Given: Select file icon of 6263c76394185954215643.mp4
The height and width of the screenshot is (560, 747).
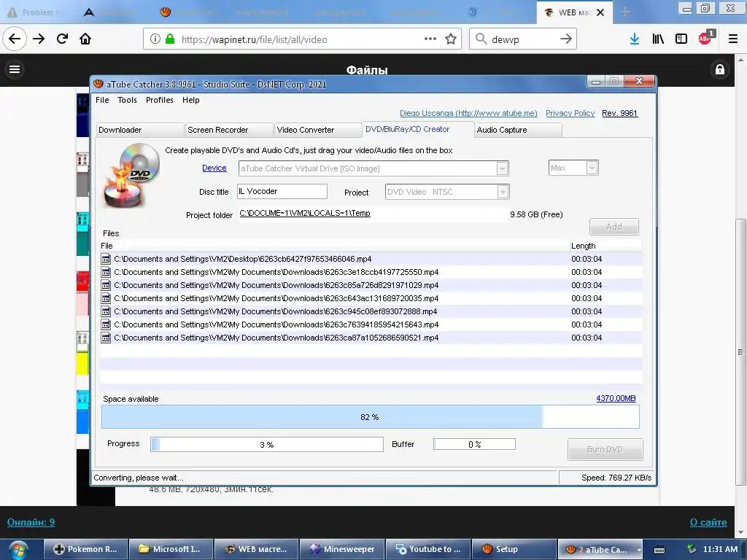Looking at the screenshot, I should pos(106,324).
